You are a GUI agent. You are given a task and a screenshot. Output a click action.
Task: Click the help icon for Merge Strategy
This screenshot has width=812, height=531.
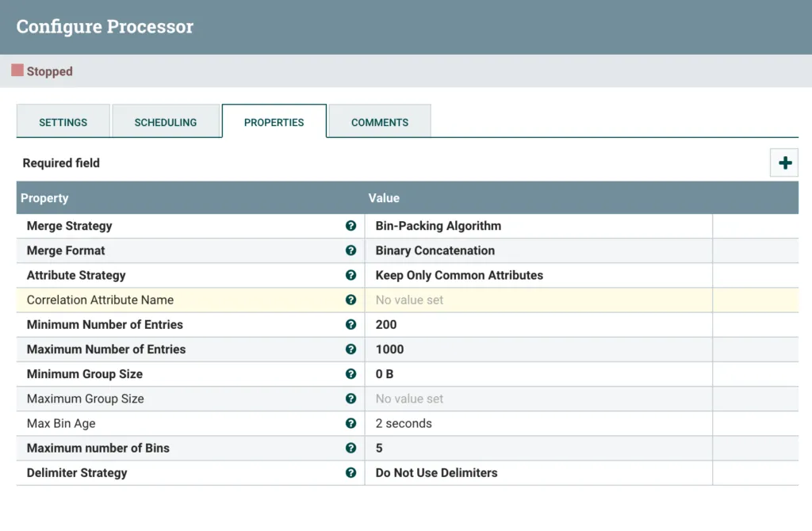[x=350, y=226]
